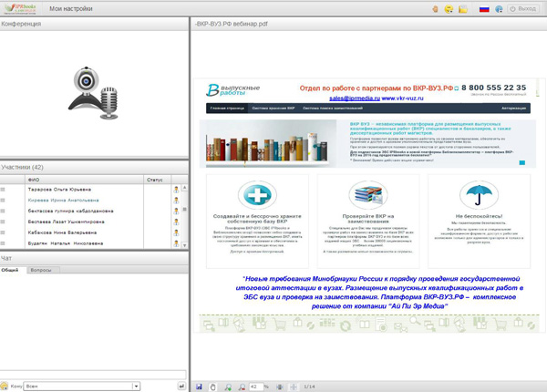547x392 pixels.
Task: Open www.vkr-vuz.ru link in slide
Action: point(403,98)
